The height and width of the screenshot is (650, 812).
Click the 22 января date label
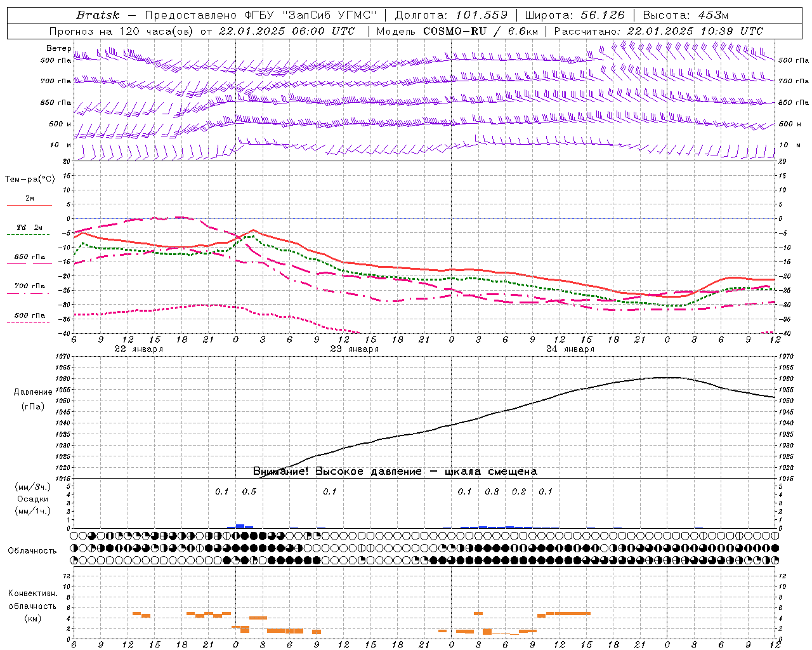pos(138,349)
